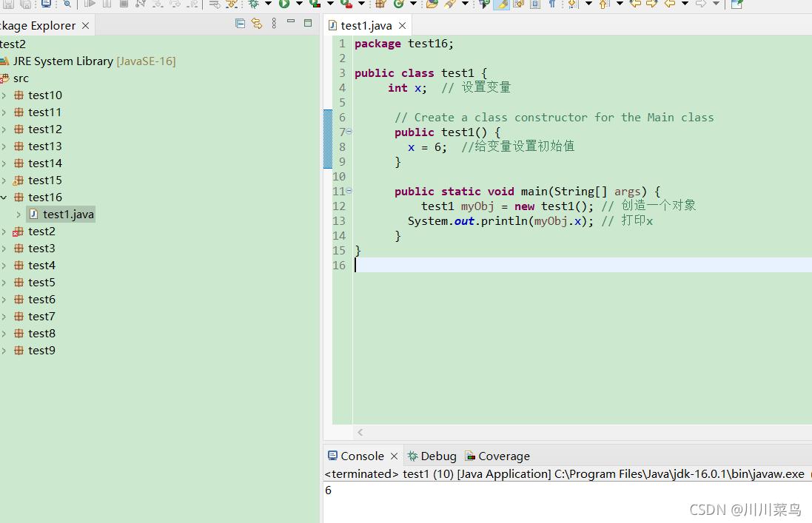Collapse All in Package Explorer

pos(240,23)
